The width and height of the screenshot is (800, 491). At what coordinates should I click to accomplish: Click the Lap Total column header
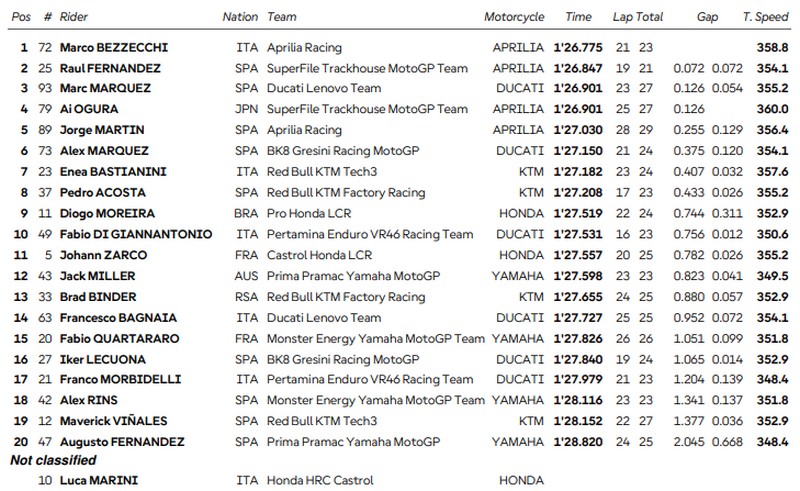638,17
